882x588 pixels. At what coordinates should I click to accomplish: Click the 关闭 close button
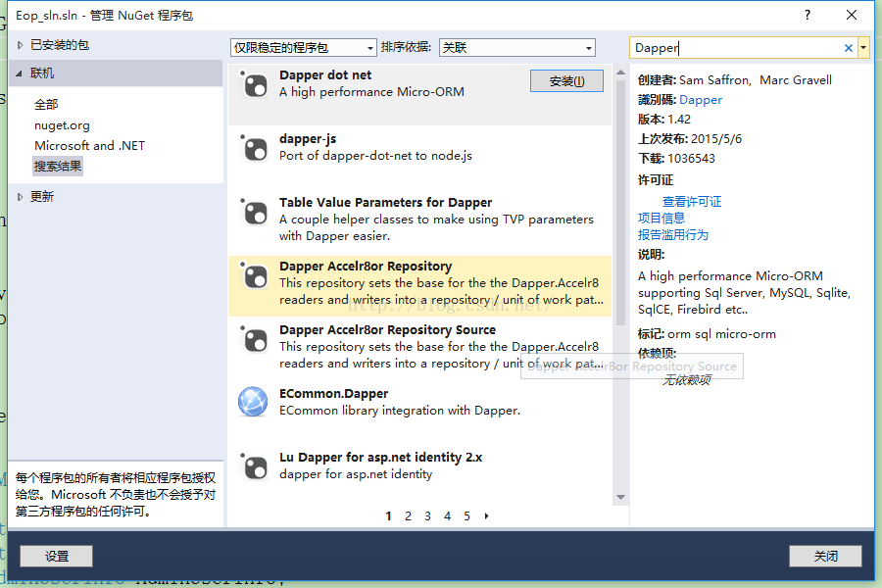pyautogui.click(x=825, y=556)
